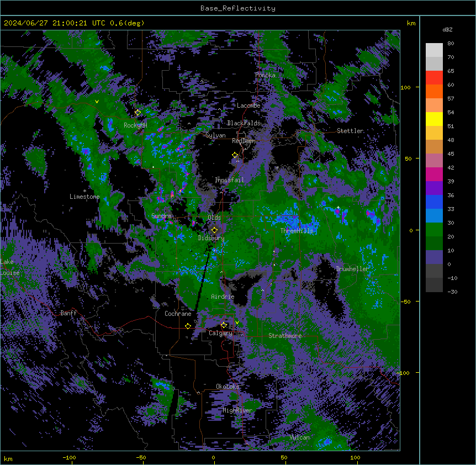476x465 pixels.
Task: Click the Stettler label
Action: [350, 131]
